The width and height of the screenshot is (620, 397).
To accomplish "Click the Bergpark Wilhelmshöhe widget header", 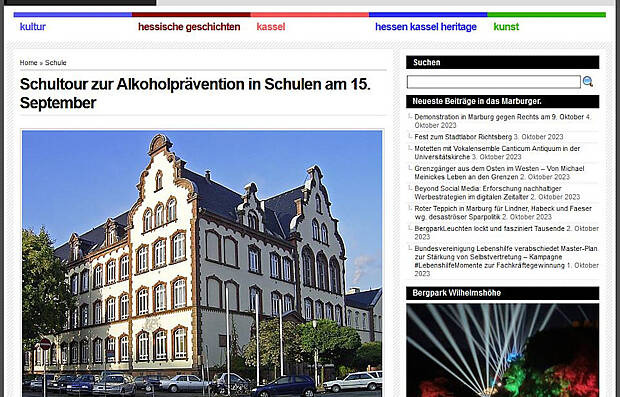I will click(503, 293).
